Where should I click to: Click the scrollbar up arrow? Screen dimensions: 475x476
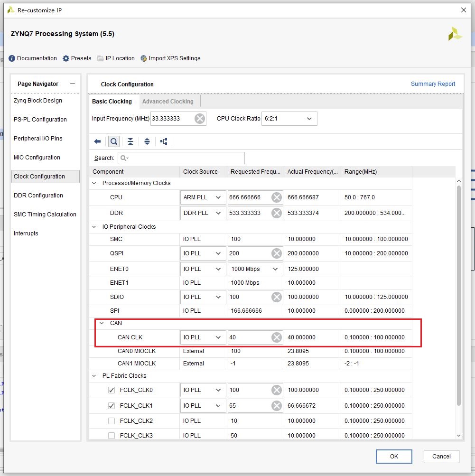[x=459, y=181]
